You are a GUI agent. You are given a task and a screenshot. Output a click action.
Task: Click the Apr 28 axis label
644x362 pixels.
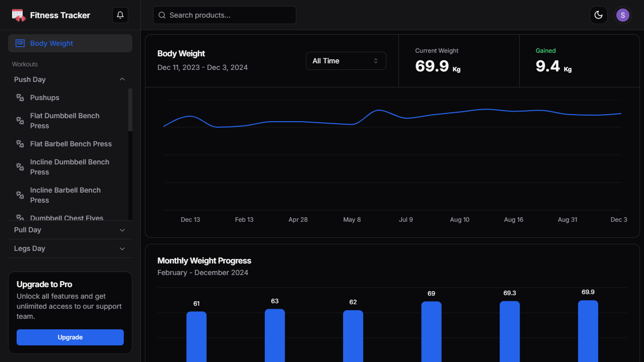[x=298, y=220]
